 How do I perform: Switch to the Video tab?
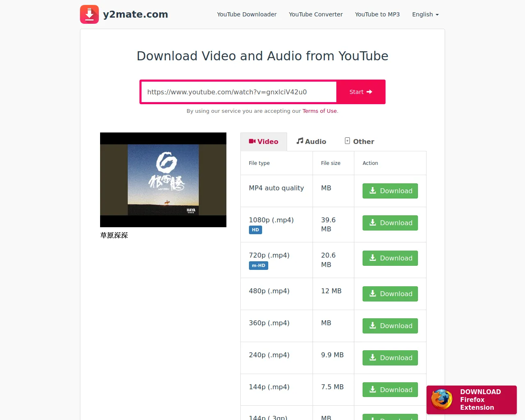(x=264, y=142)
